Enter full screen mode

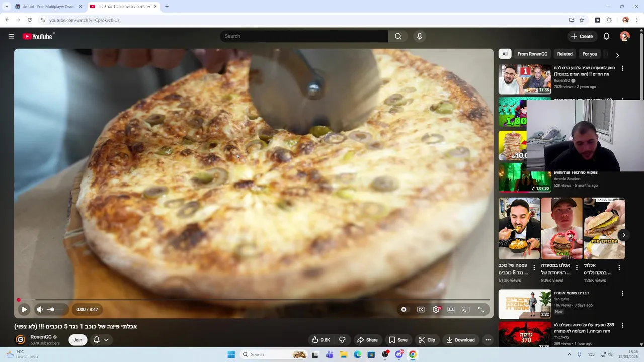point(481,310)
